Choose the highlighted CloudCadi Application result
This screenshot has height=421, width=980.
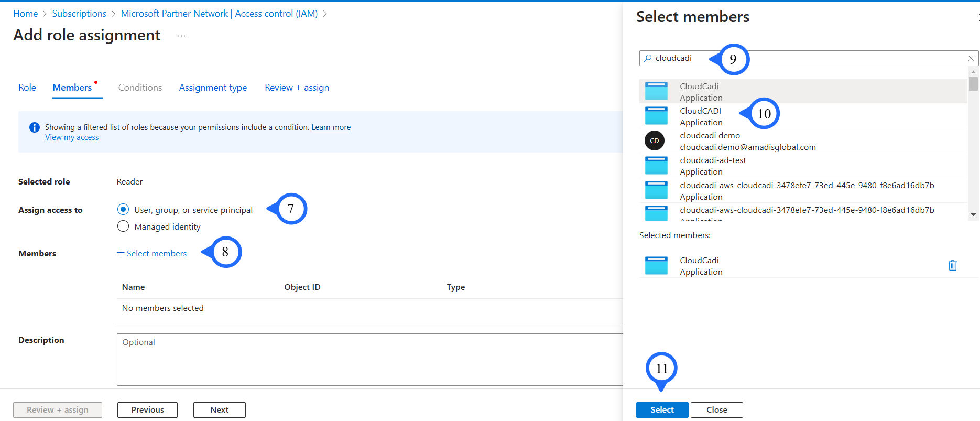coord(803,91)
